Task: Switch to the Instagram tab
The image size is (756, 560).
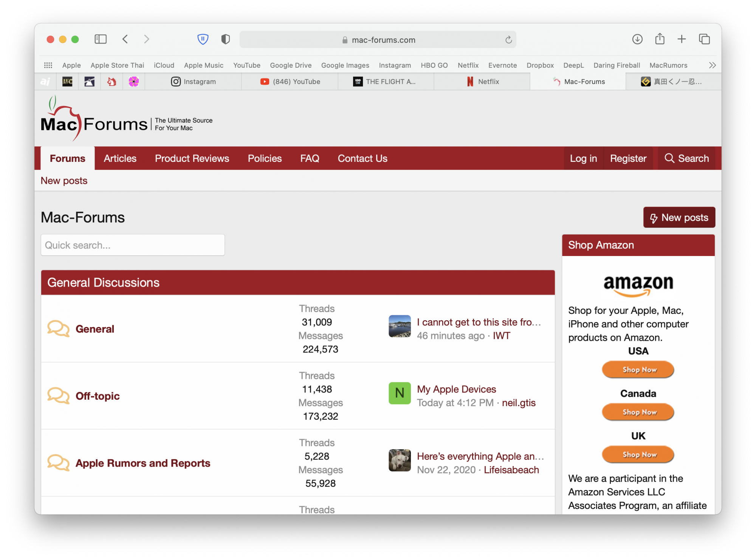Action: [x=193, y=82]
